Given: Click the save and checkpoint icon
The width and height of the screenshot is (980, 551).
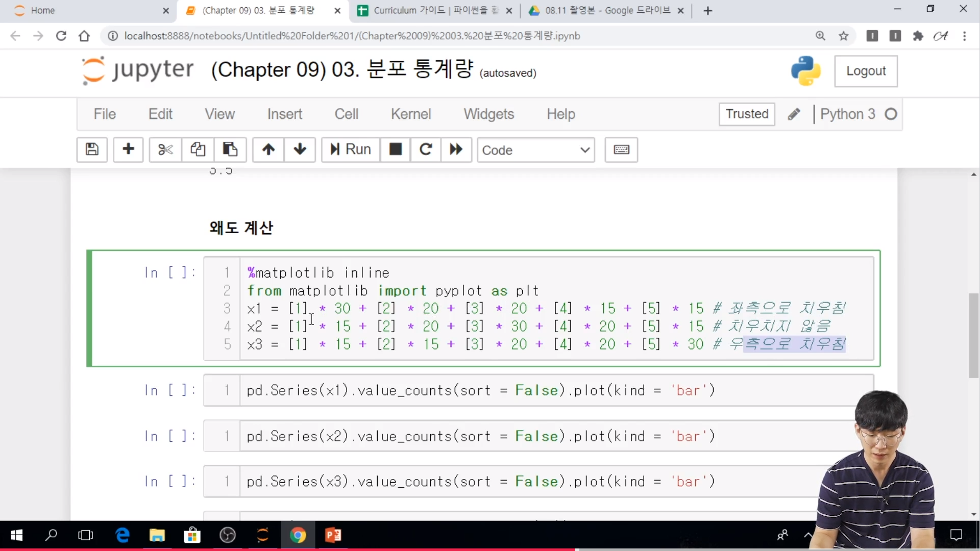Looking at the screenshot, I should [92, 149].
